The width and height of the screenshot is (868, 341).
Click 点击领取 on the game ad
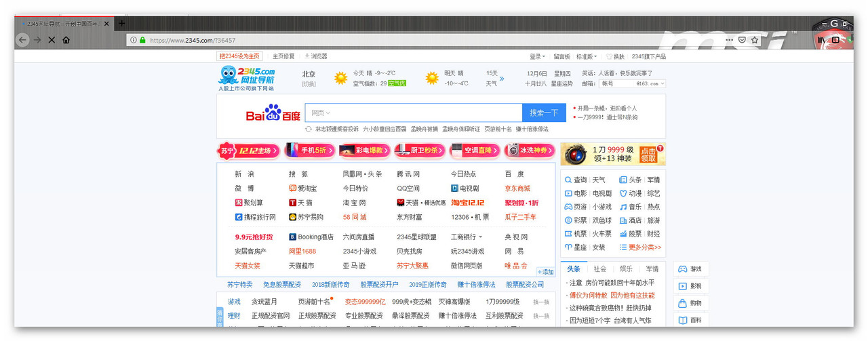coord(648,155)
